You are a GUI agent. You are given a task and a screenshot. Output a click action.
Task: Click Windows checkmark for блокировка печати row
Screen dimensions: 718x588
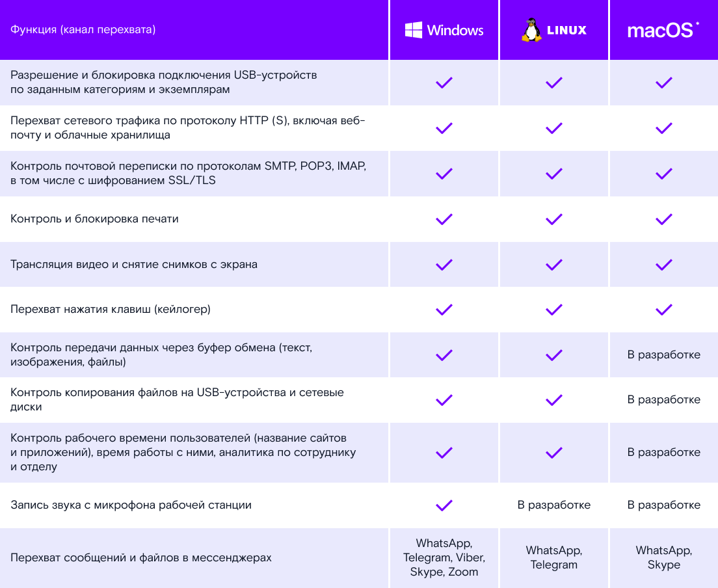tap(444, 219)
